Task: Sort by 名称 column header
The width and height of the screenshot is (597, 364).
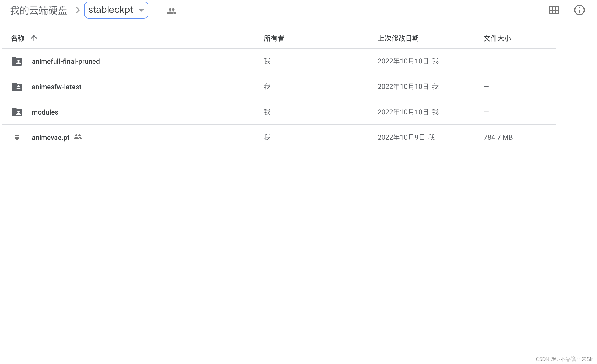Action: tap(17, 38)
